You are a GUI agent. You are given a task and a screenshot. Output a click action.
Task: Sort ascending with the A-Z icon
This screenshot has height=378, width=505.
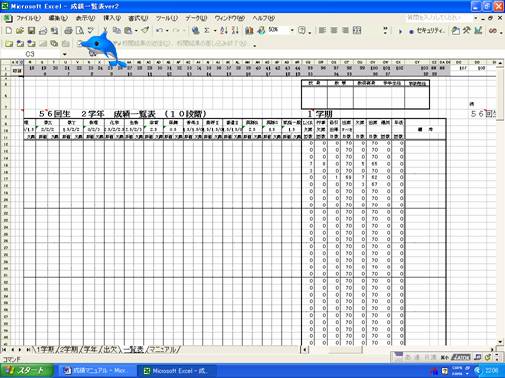(224, 31)
